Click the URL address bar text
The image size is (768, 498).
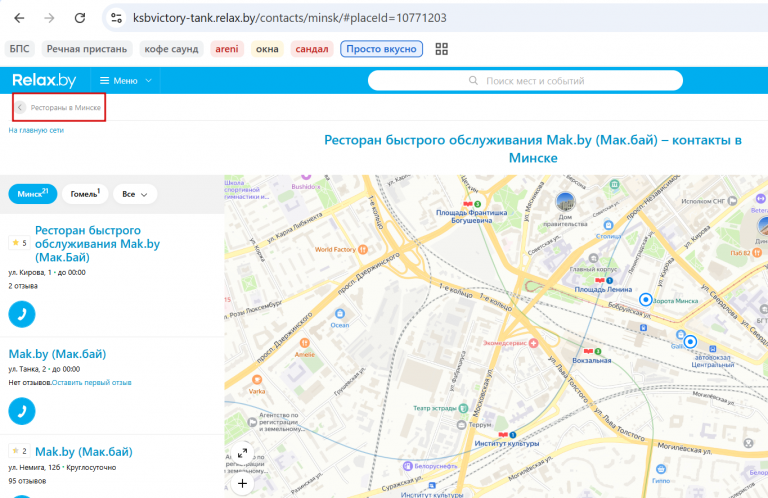289,18
